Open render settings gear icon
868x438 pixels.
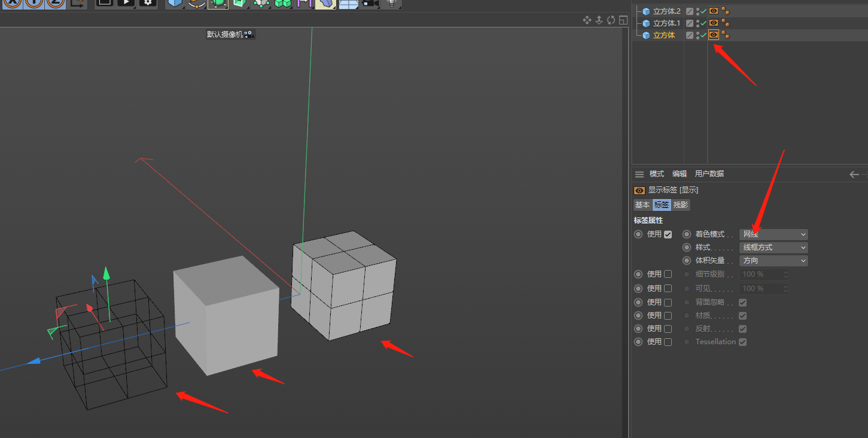click(x=148, y=3)
